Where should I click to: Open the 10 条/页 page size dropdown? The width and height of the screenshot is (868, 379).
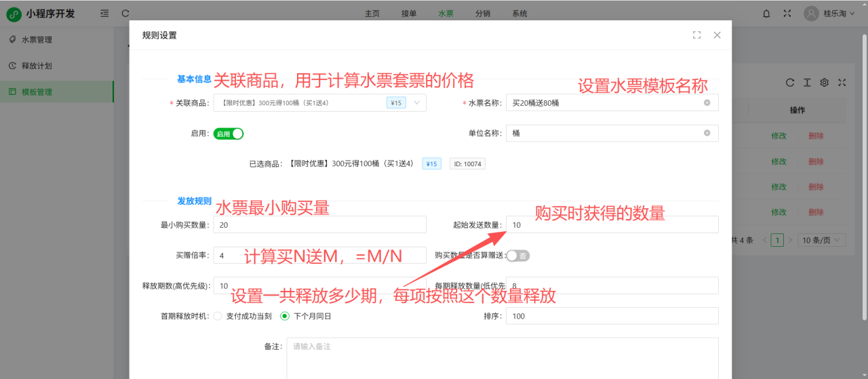click(822, 240)
